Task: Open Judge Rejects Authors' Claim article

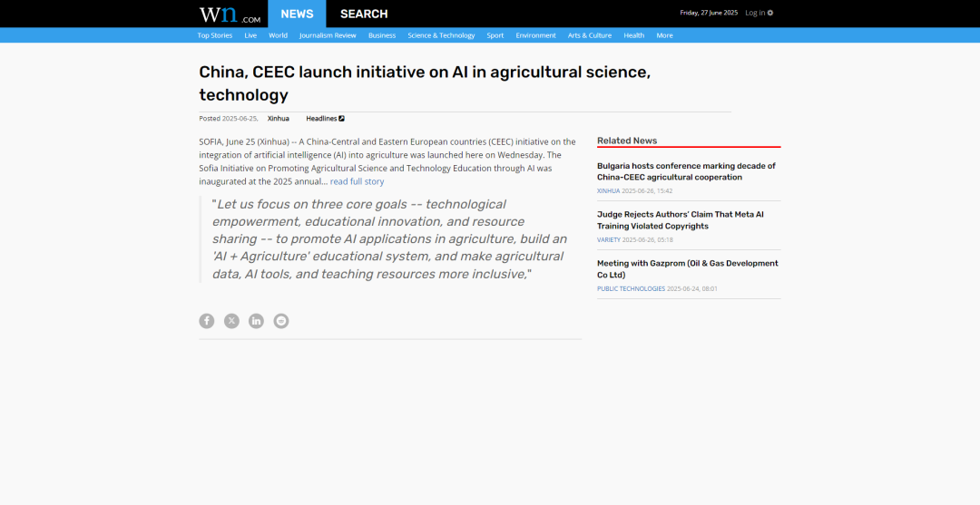Action: tap(680, 220)
